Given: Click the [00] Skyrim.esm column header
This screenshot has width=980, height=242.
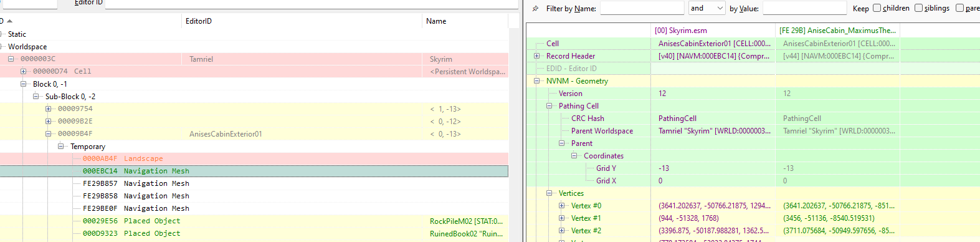Looking at the screenshot, I should coord(713,30).
